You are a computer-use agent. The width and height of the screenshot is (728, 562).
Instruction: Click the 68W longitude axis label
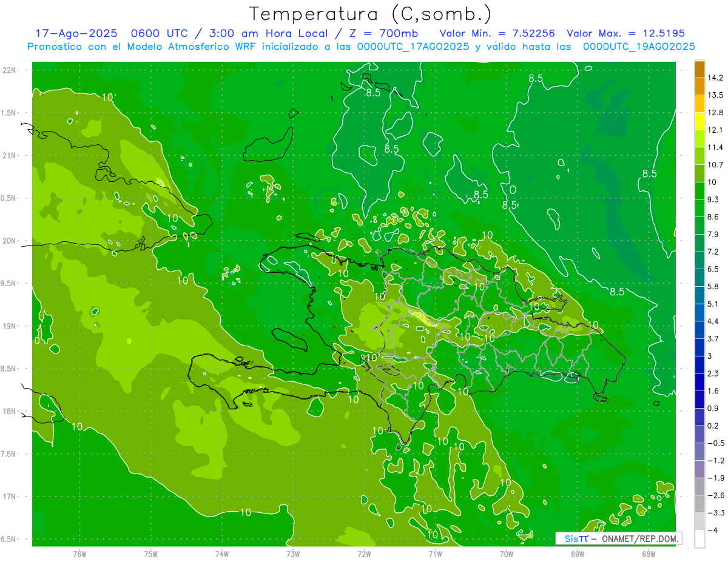click(649, 554)
